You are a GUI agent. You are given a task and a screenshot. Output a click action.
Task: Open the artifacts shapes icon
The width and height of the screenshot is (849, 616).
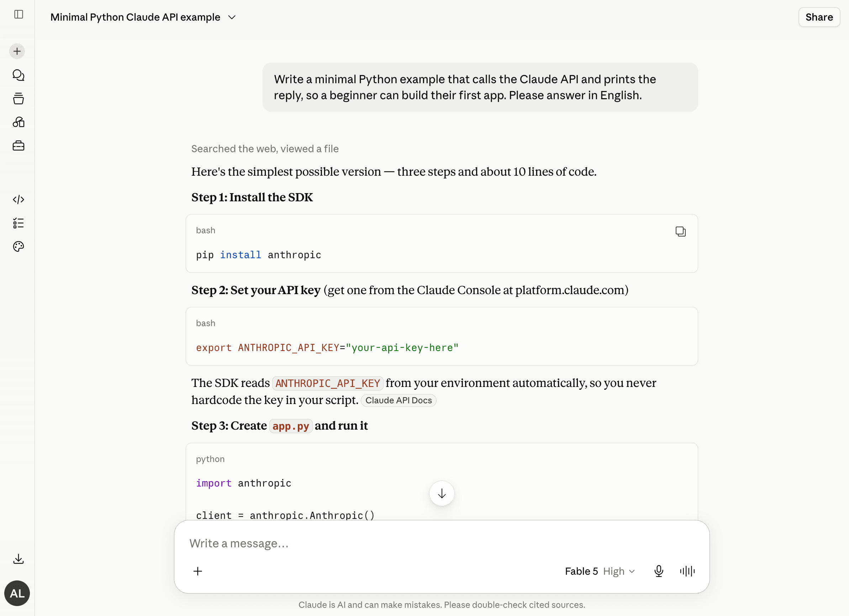(x=19, y=122)
